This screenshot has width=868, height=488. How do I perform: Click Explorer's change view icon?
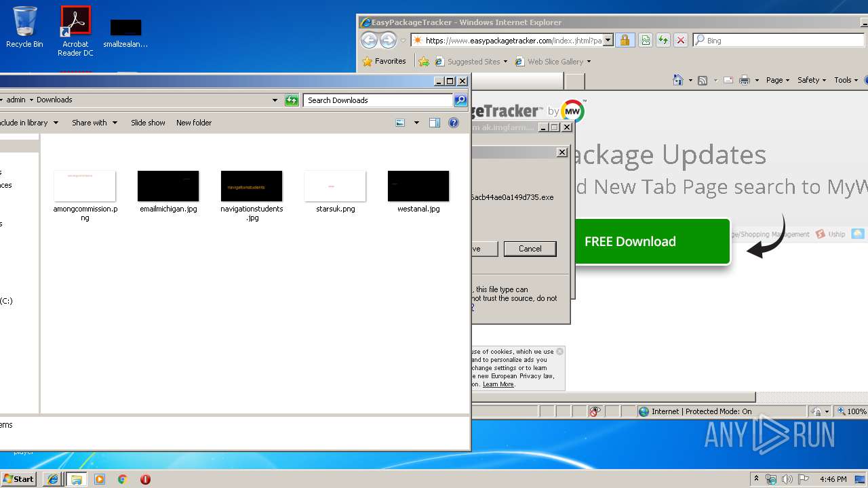[x=400, y=123]
